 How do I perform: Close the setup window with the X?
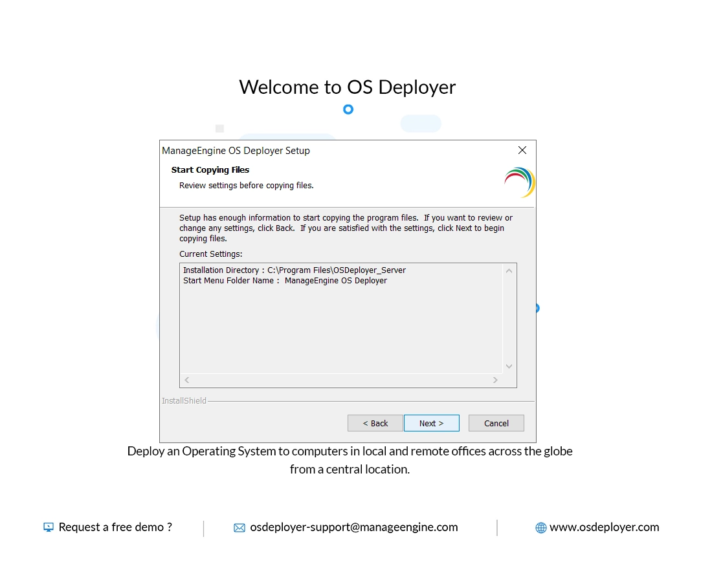coord(522,150)
